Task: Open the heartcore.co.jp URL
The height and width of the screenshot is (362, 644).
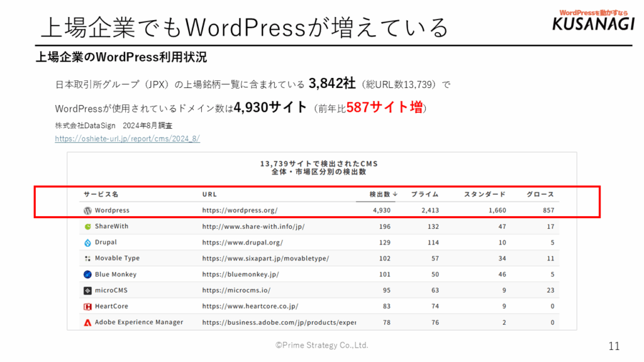Action: [x=250, y=307]
